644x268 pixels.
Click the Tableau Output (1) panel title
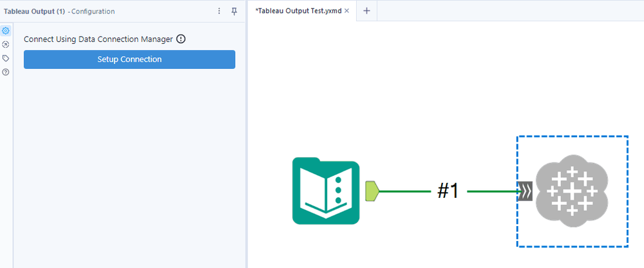(34, 12)
